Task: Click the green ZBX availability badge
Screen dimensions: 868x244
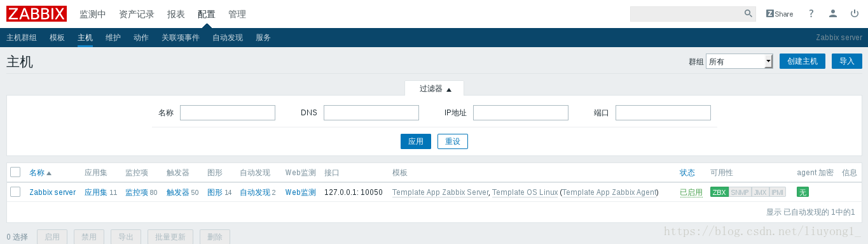Action: [x=719, y=192]
